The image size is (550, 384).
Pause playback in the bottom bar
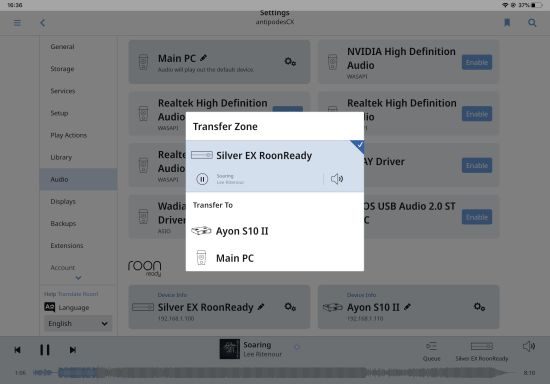pos(45,350)
